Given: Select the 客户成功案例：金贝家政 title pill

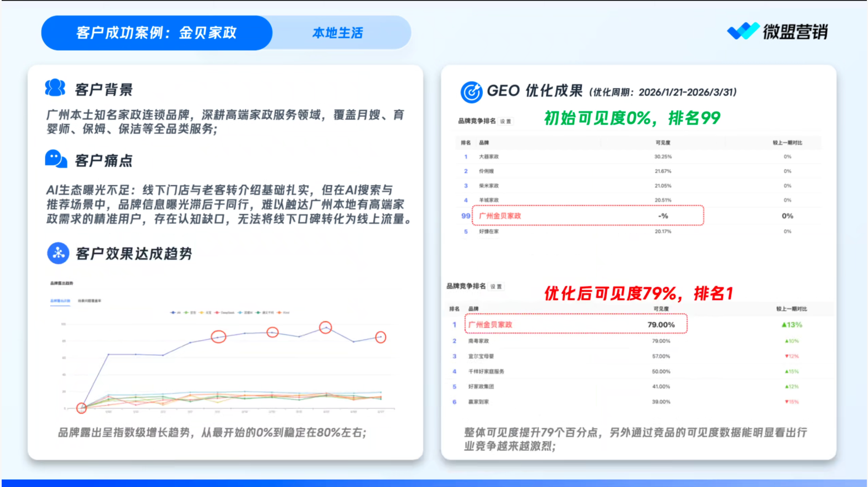Looking at the screenshot, I should point(157,33).
